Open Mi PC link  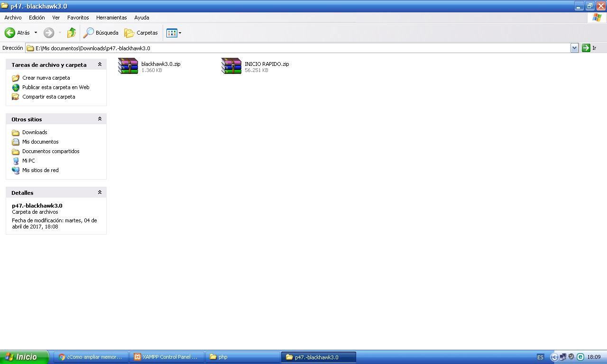pyautogui.click(x=28, y=161)
